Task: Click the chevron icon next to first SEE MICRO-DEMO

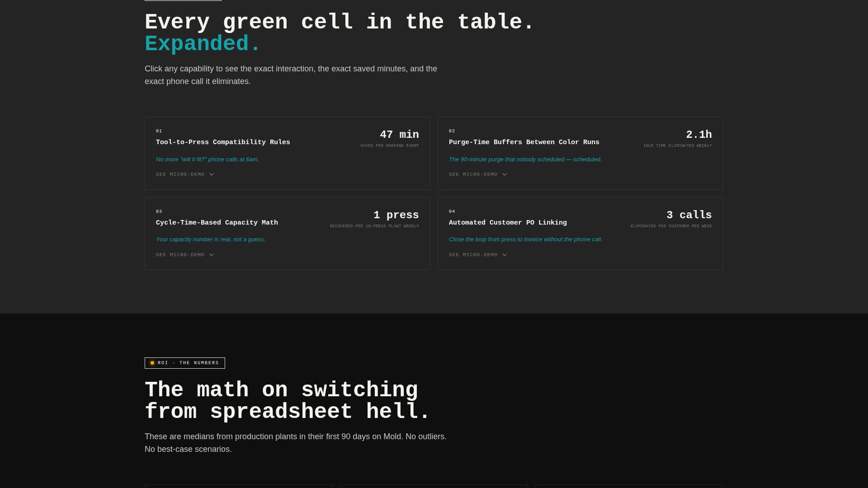Action: pyautogui.click(x=211, y=174)
